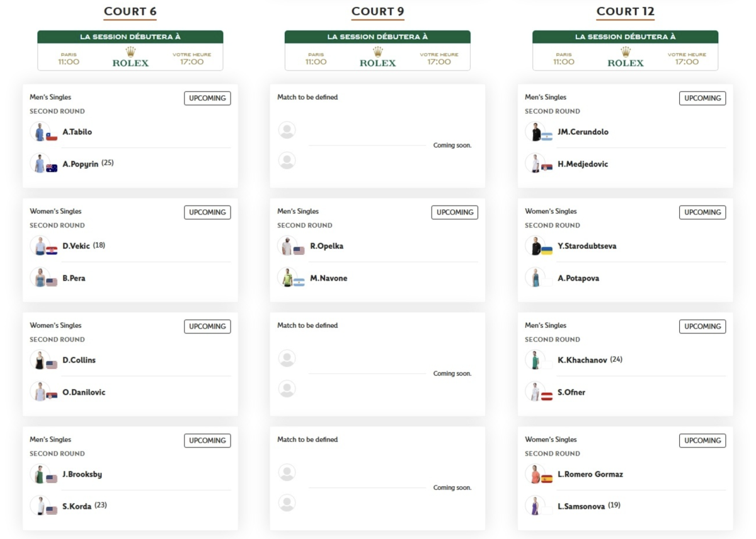Click Y.Starodubtseva's player avatar
This screenshot has width=756, height=539.
[x=535, y=245]
